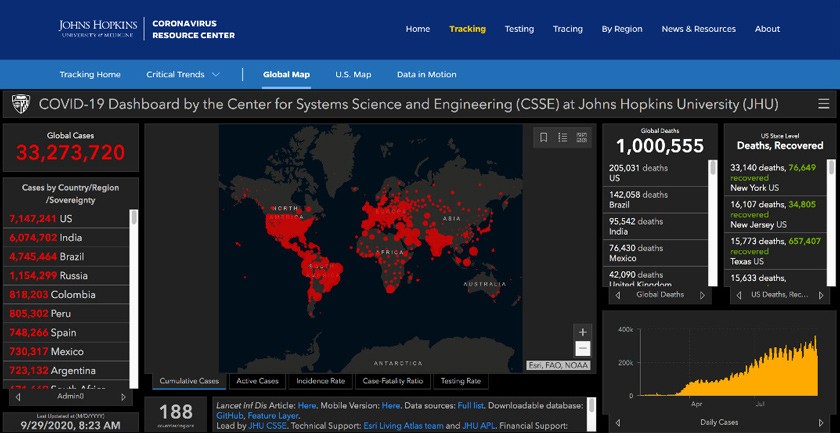840x433 pixels.
Task: Switch to the U.S. Map tab
Action: (x=353, y=74)
